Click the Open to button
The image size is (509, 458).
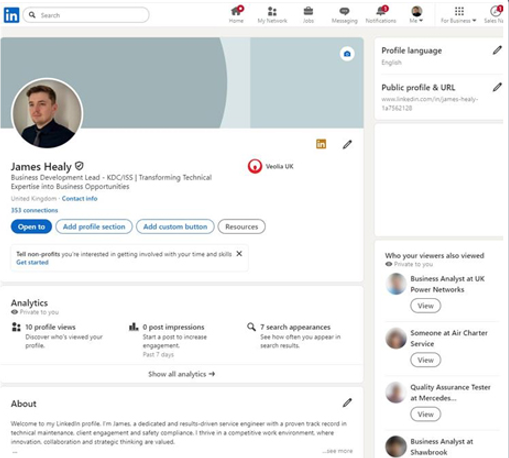(31, 227)
